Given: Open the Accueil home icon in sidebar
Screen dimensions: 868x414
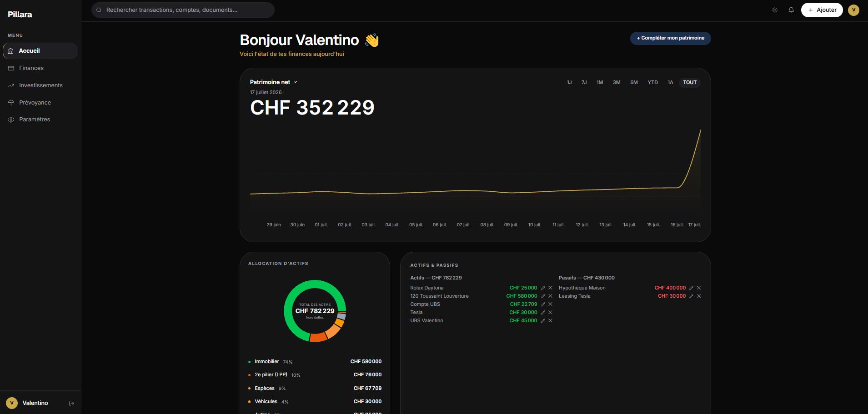Looking at the screenshot, I should (x=11, y=51).
